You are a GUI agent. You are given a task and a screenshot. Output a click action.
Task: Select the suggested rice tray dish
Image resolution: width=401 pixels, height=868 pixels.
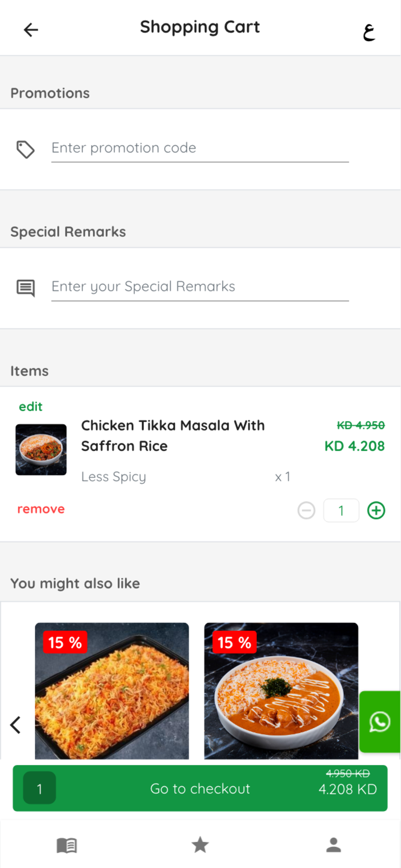pyautogui.click(x=112, y=691)
